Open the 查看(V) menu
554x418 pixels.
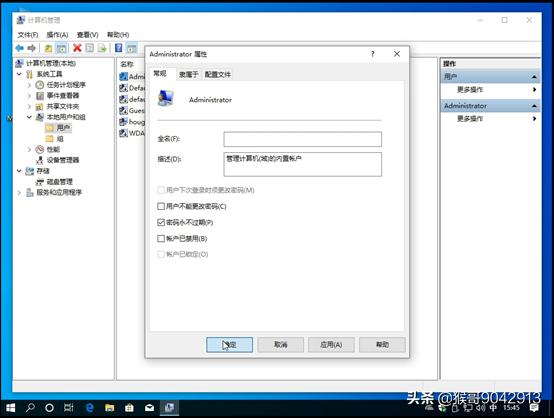point(88,35)
